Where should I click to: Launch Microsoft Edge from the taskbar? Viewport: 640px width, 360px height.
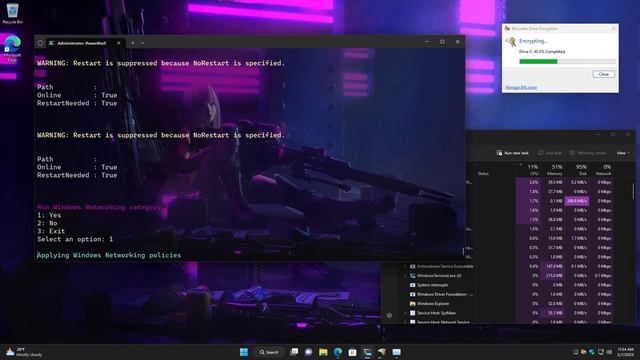coord(338,352)
